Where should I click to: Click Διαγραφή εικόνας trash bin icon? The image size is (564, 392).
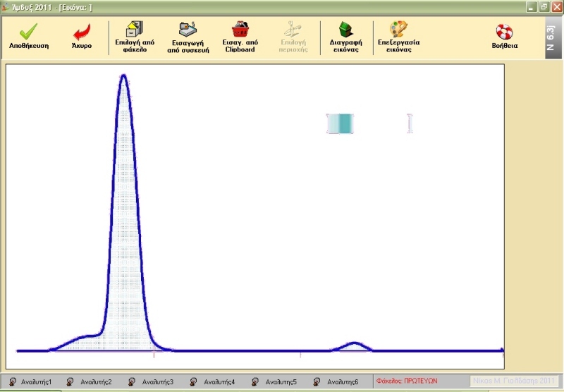tap(345, 29)
